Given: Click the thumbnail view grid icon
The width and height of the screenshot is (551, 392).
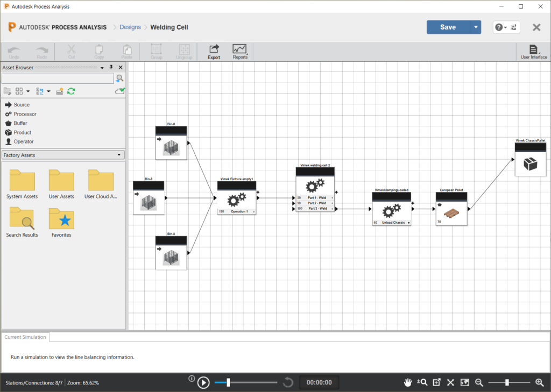Looking at the screenshot, I should point(19,91).
